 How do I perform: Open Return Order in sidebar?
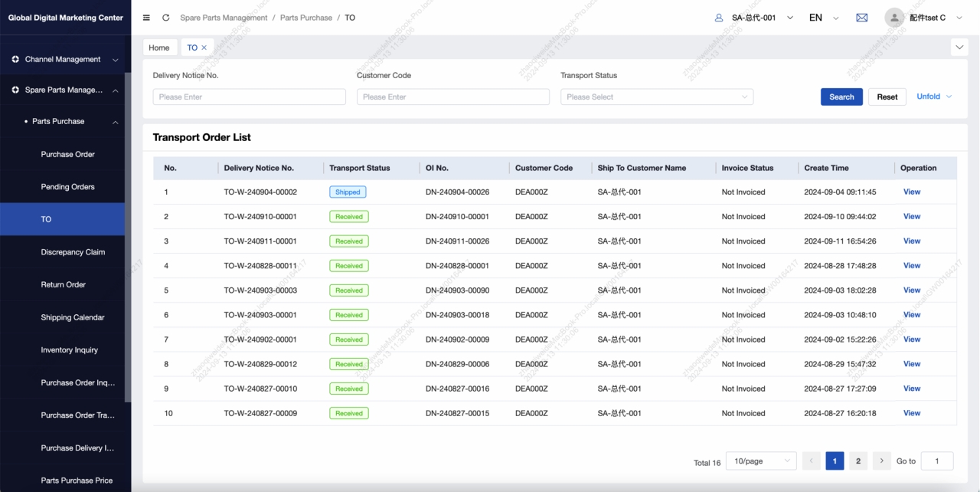tap(64, 285)
